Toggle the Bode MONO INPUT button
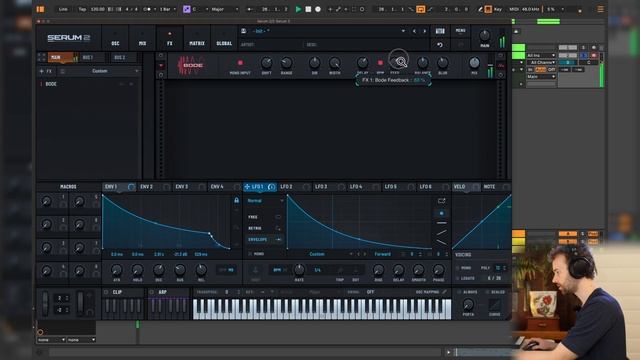Screen dimensions: 640x360 pyautogui.click(x=240, y=63)
